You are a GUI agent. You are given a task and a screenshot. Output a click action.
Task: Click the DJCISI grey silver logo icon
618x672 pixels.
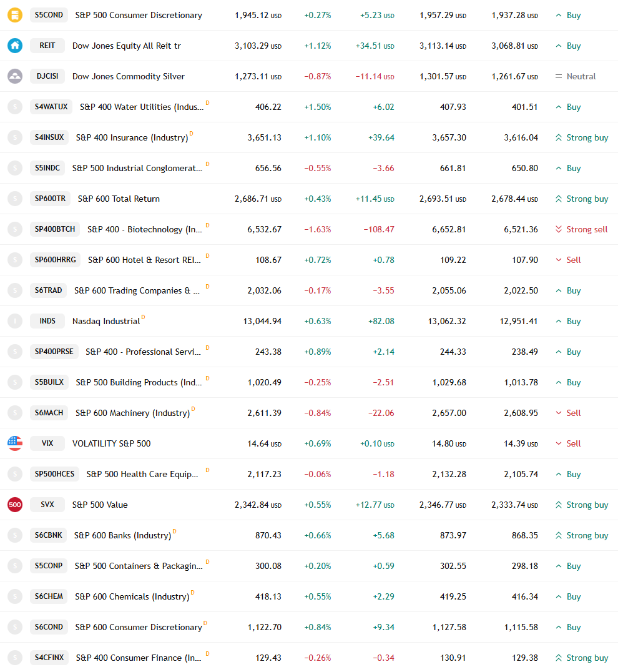pyautogui.click(x=15, y=76)
